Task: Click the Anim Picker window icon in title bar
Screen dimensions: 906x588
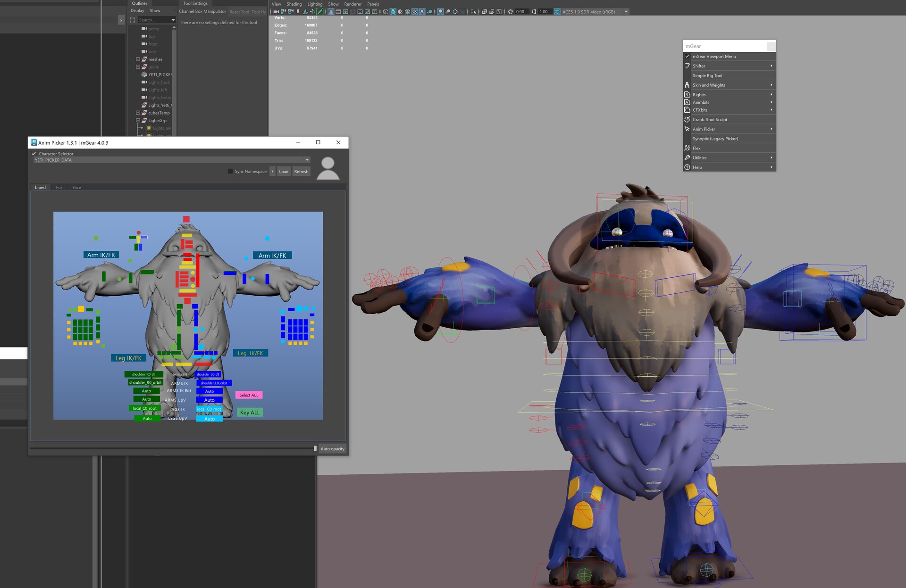Action: (x=34, y=142)
